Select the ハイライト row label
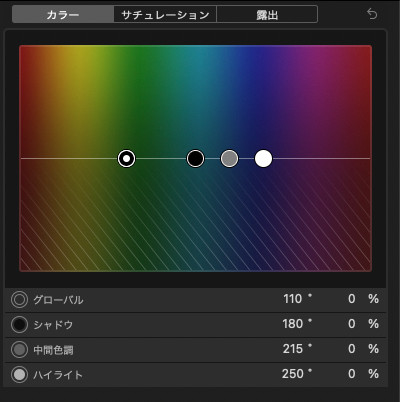 point(58,375)
